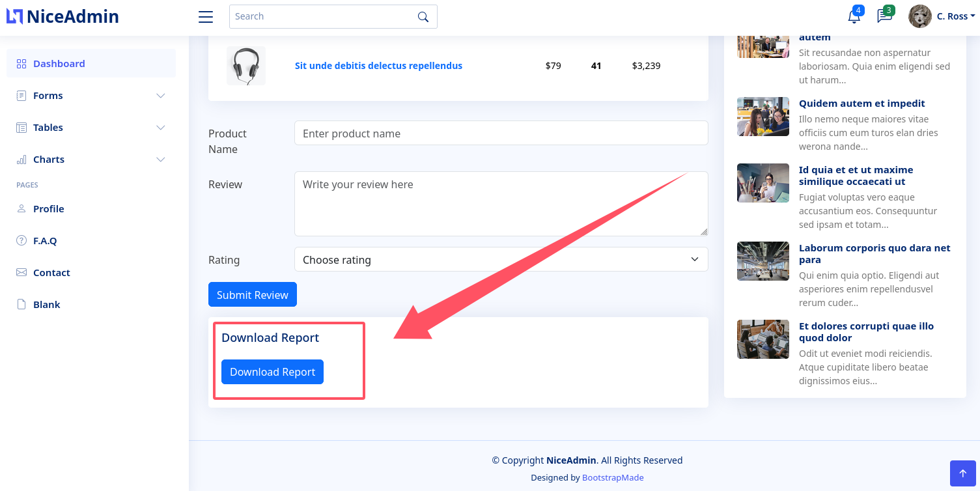Click the NiceAdmin logo
The width and height of the screenshot is (980, 491).
click(x=63, y=17)
